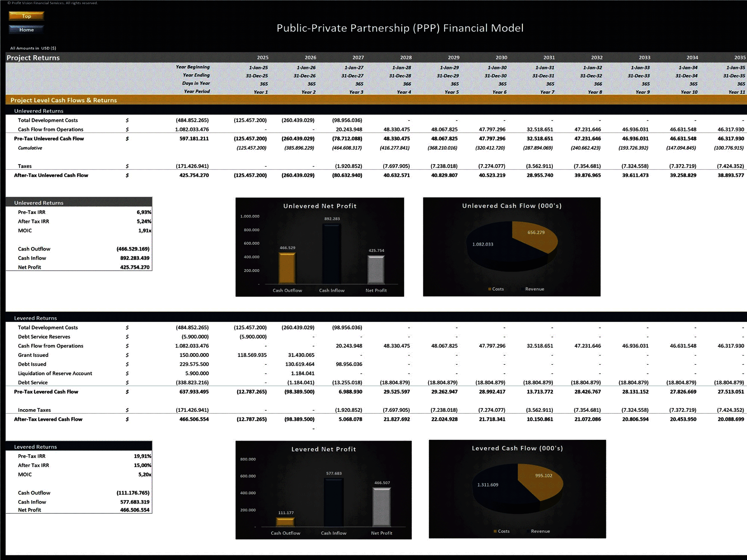Click the Top navigation button
Screen dimensions: 747x560
tap(26, 16)
